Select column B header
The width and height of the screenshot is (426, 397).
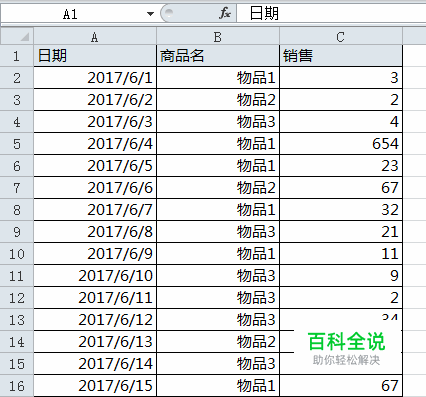point(218,36)
